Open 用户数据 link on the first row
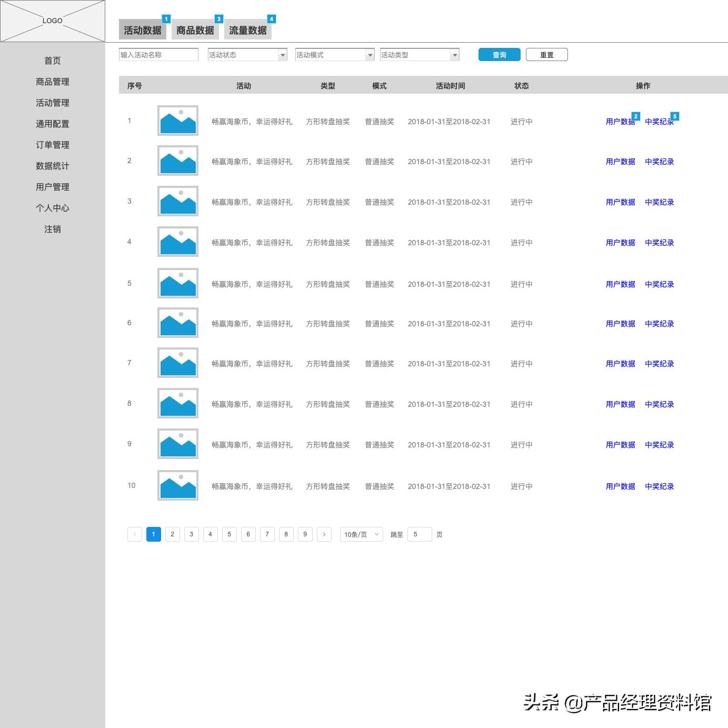This screenshot has height=728, width=728. pyautogui.click(x=620, y=122)
